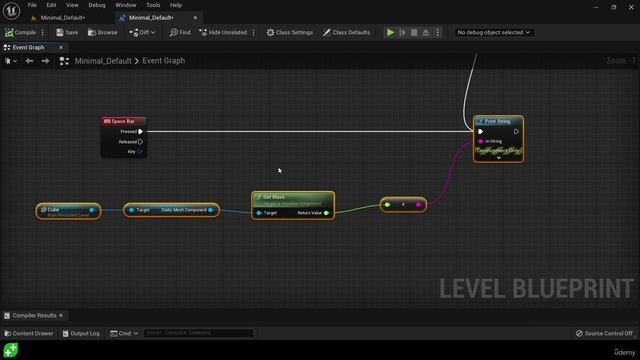This screenshot has width=640, height=360.
Task: Navigate forward in graph history
Action: click(x=45, y=61)
